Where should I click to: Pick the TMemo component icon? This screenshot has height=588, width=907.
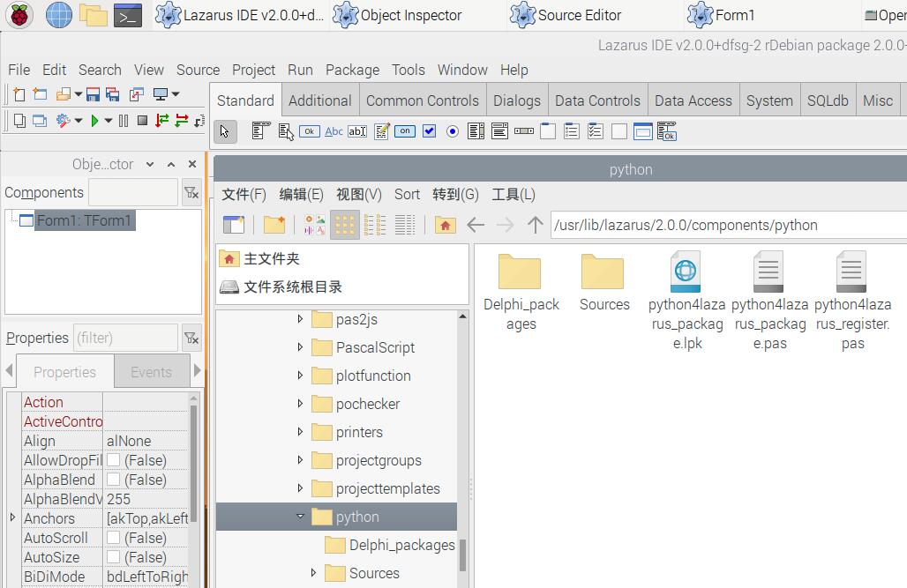coord(382,131)
